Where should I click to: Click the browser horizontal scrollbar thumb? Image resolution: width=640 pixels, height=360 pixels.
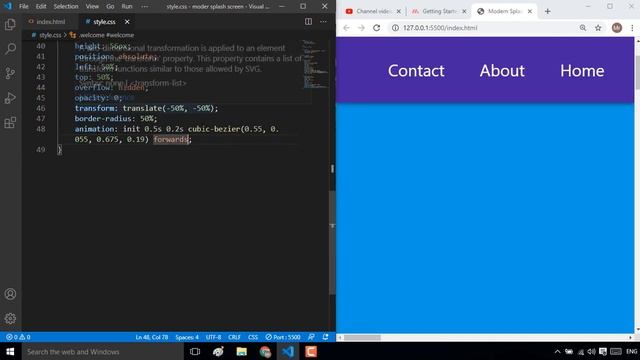click(362, 338)
